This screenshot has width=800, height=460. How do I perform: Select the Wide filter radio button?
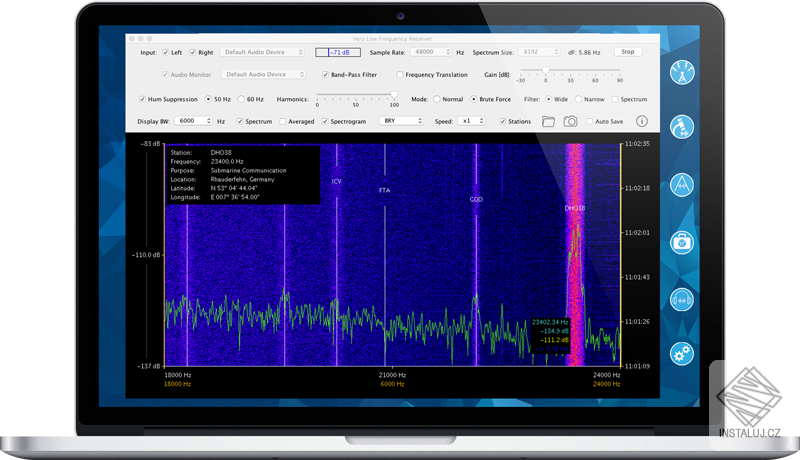548,99
